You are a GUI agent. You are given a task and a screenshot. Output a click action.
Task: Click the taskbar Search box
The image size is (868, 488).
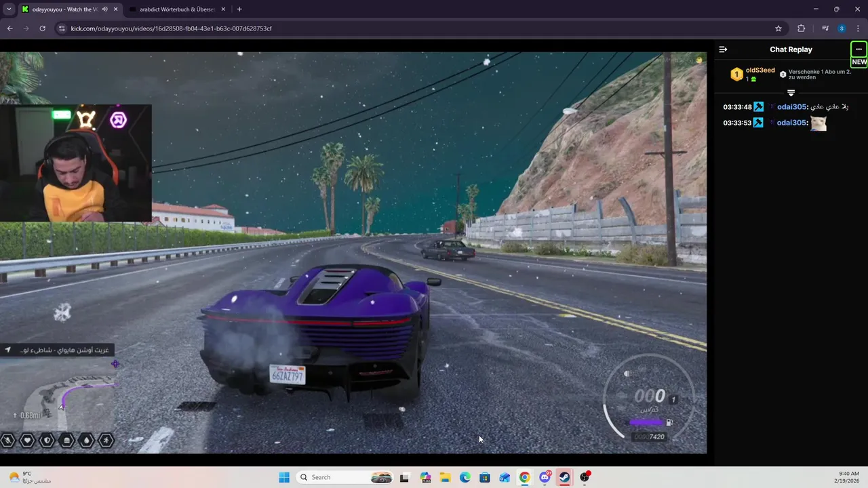pos(346,477)
